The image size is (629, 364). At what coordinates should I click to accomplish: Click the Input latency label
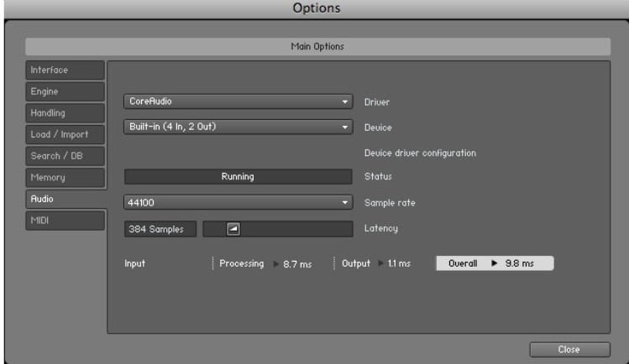[134, 263]
